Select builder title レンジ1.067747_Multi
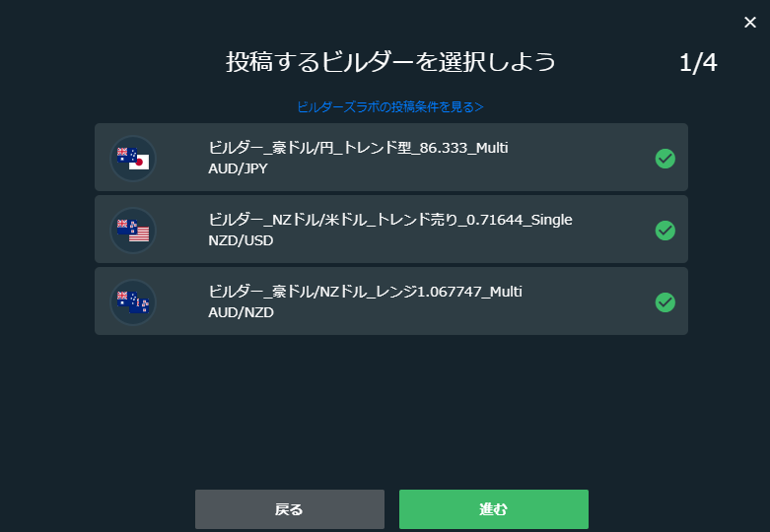Screen dimensions: 770x532 [x=365, y=292]
